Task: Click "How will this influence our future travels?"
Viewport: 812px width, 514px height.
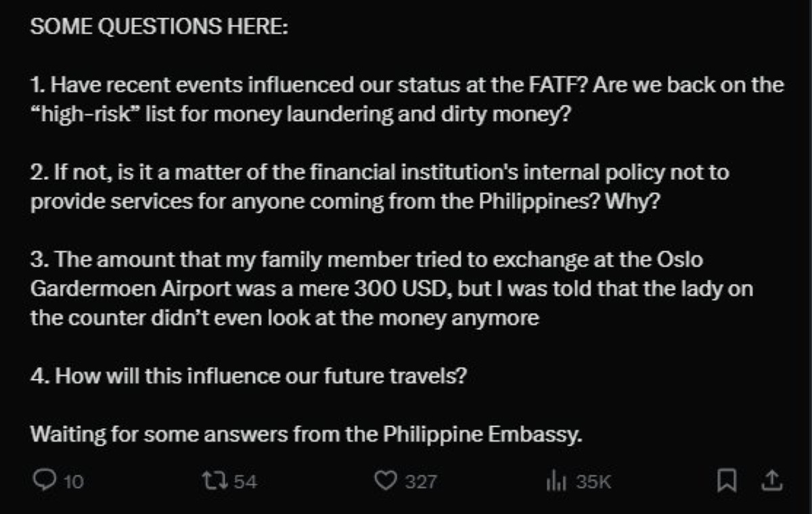Action: 248,375
